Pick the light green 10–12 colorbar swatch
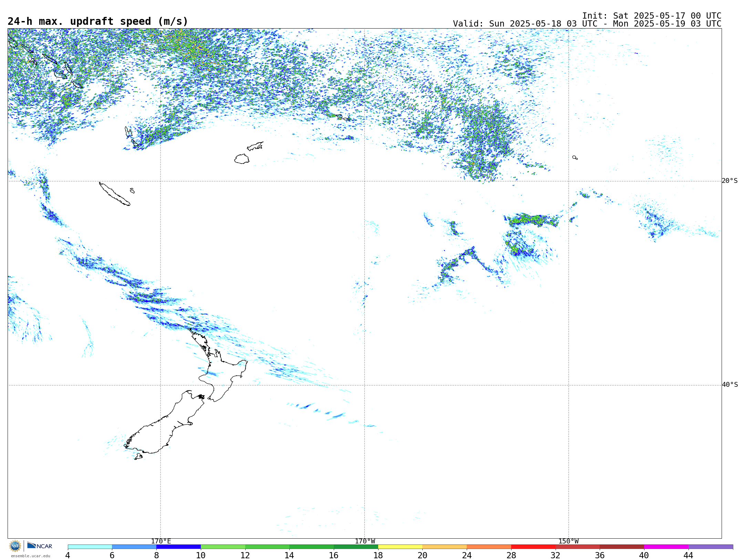 pos(223,547)
